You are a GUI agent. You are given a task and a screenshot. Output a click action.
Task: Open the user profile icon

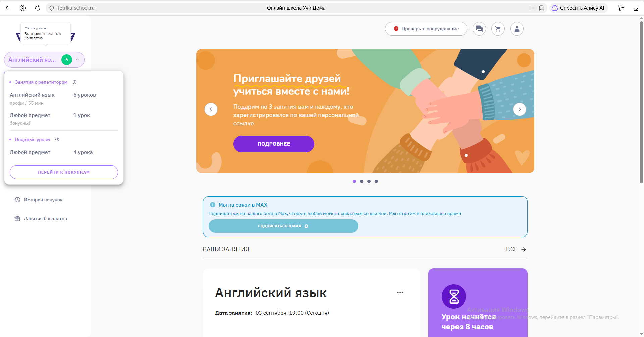pos(517,29)
